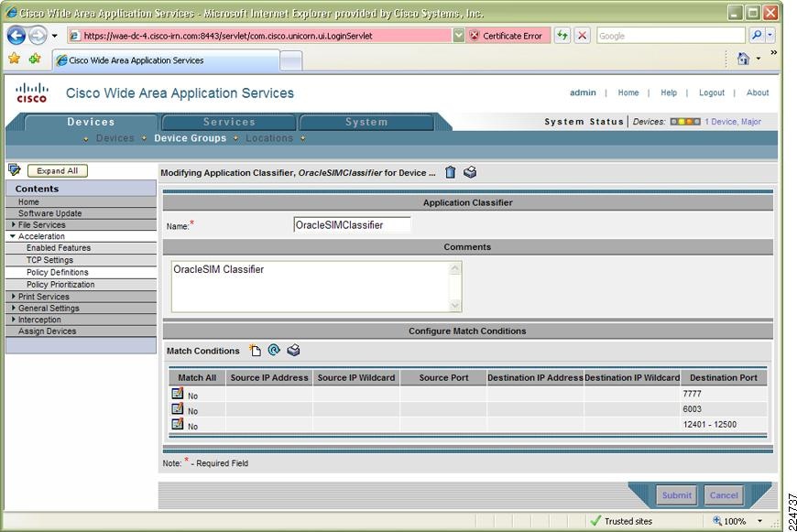Screen dimensions: 797x532
Task: Click the Cancel button
Action: [x=724, y=495]
